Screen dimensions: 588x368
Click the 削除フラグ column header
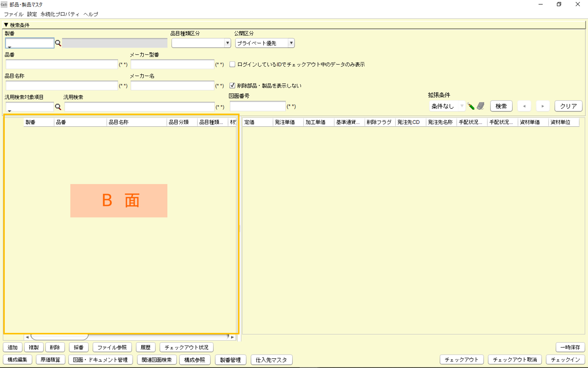[380, 122]
